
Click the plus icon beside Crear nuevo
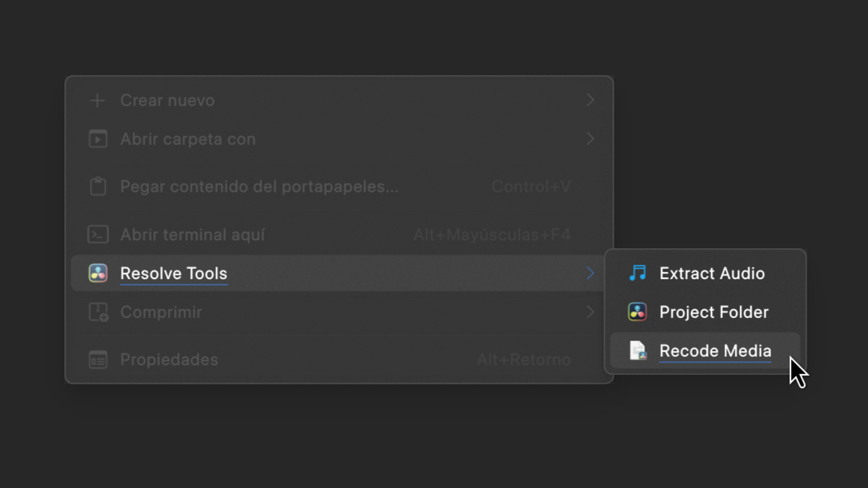click(x=98, y=100)
